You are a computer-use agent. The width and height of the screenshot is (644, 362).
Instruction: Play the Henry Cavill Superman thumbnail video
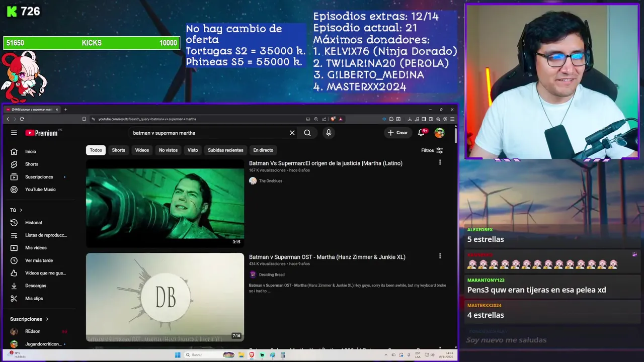165,204
